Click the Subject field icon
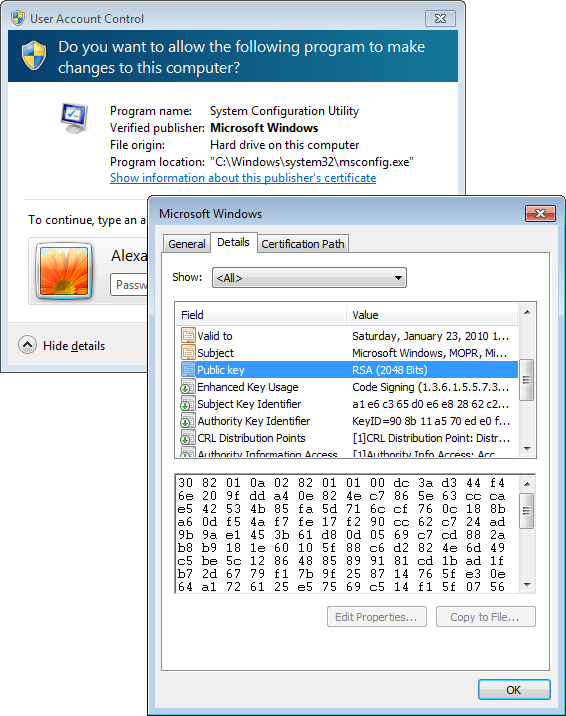566x716 pixels. (188, 353)
